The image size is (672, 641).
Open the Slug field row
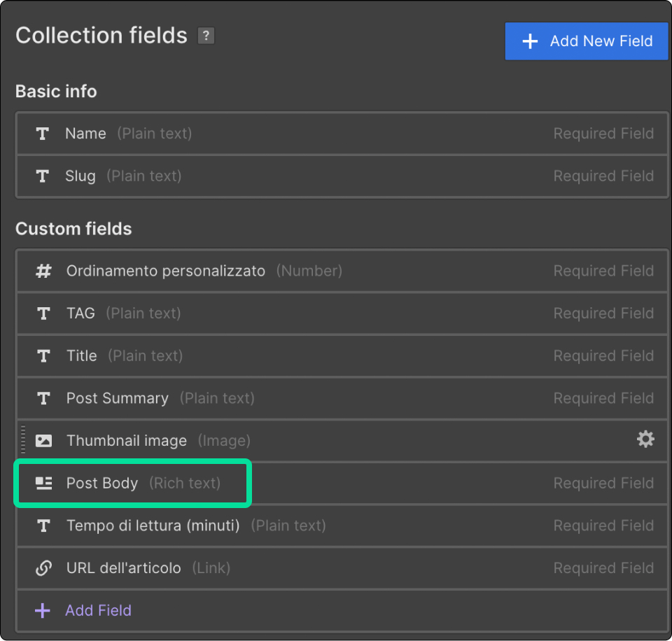pos(342,176)
